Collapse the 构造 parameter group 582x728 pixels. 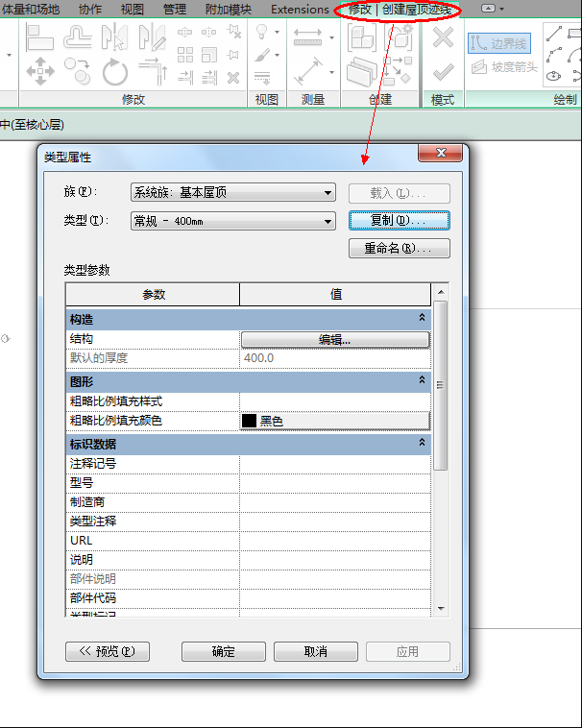pyautogui.click(x=421, y=318)
